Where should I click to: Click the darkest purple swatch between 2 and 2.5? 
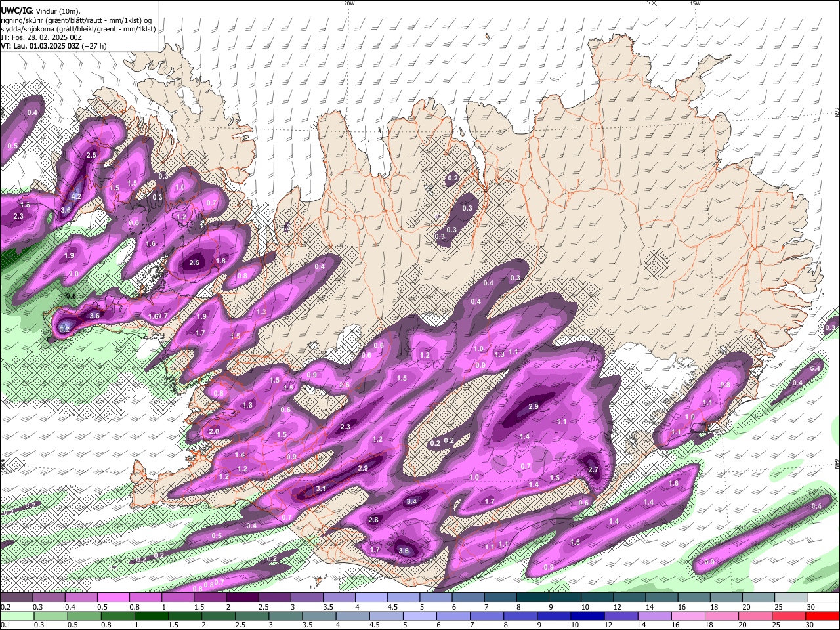pos(242,598)
